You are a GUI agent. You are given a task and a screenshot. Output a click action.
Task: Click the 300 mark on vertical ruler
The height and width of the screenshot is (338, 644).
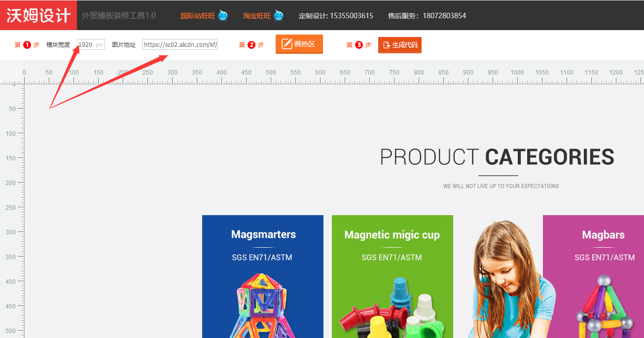pyautogui.click(x=10, y=232)
